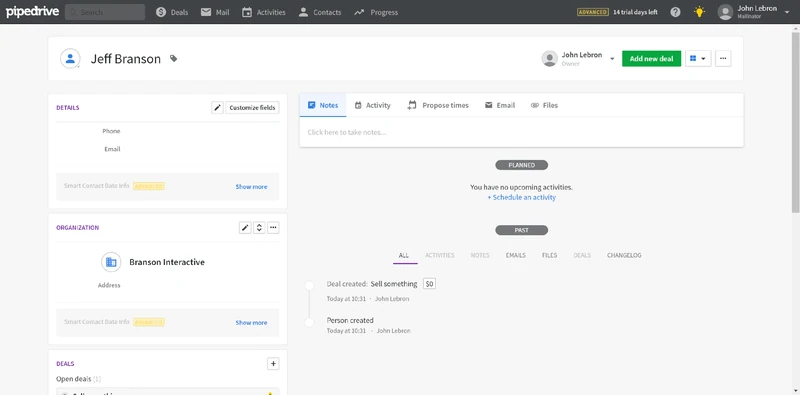The image size is (800, 395).
Task: Click the top search field
Action: point(105,12)
